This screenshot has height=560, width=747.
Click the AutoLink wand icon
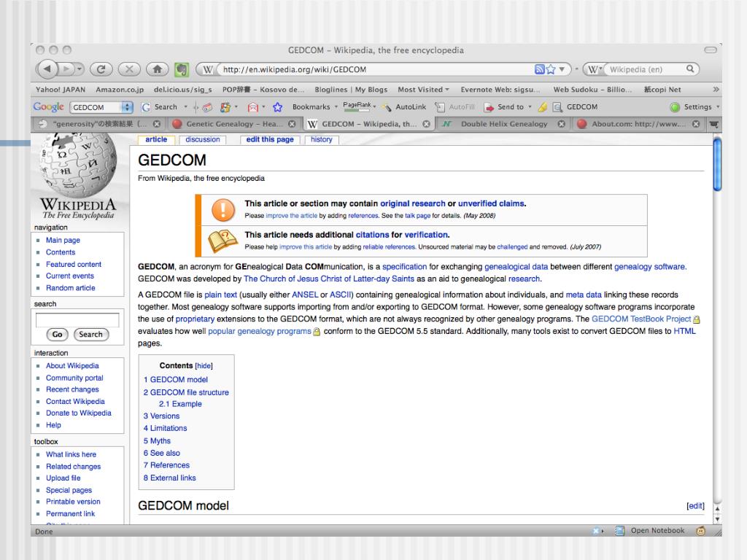(x=387, y=107)
